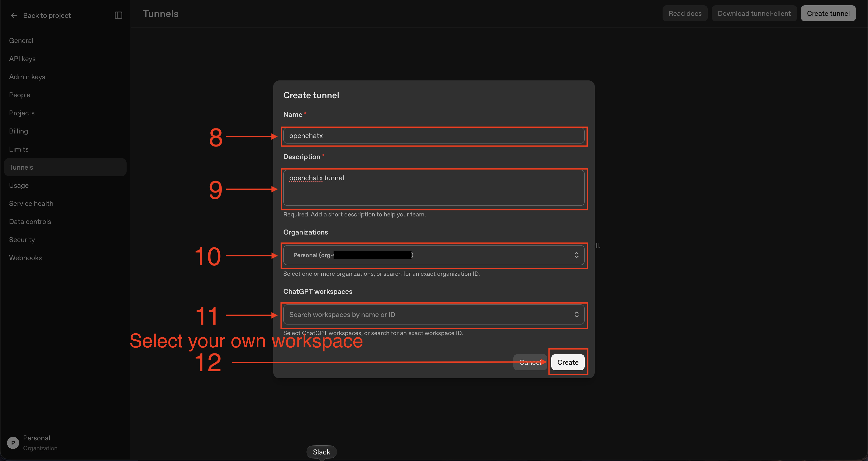Click Create button in dialog
Image resolution: width=868 pixels, height=461 pixels.
[568, 362]
